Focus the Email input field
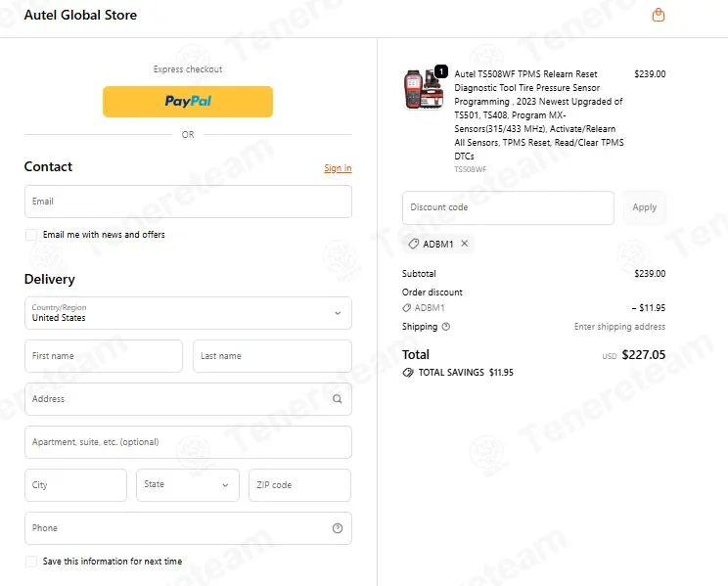The height and width of the screenshot is (586, 728). tap(188, 202)
